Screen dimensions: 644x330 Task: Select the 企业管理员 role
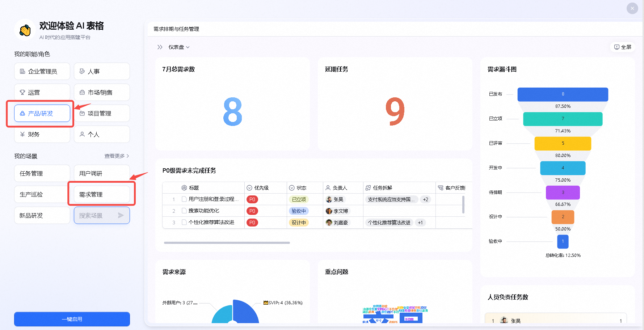pyautogui.click(x=42, y=71)
